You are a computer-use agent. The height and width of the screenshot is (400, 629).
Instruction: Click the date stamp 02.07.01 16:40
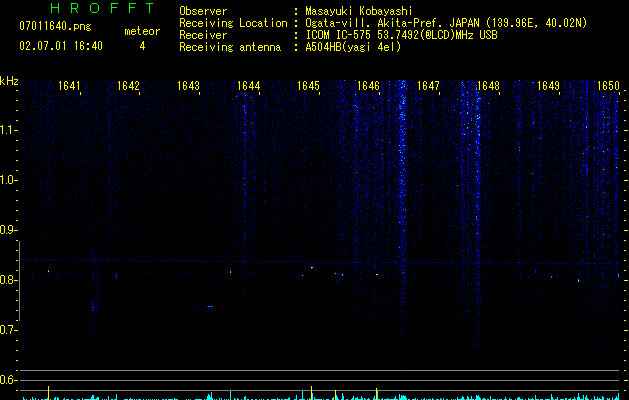(61, 46)
